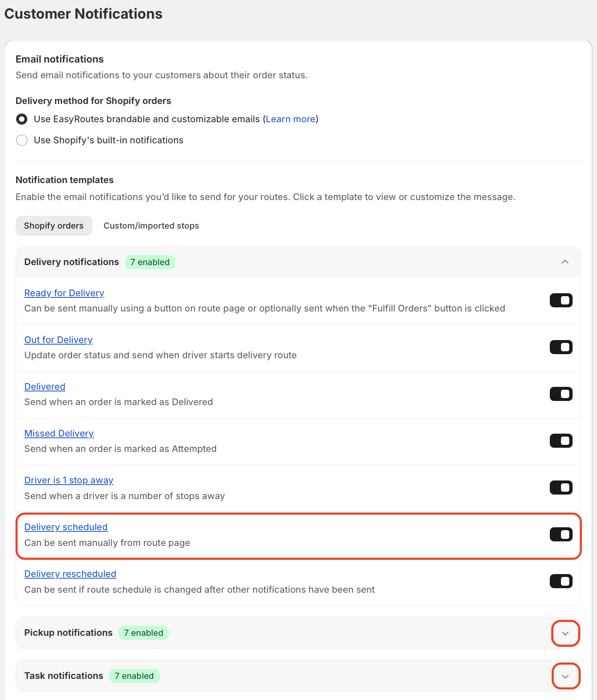Open the Out for Delivery template
Screen dimensions: 597x700
pos(58,340)
